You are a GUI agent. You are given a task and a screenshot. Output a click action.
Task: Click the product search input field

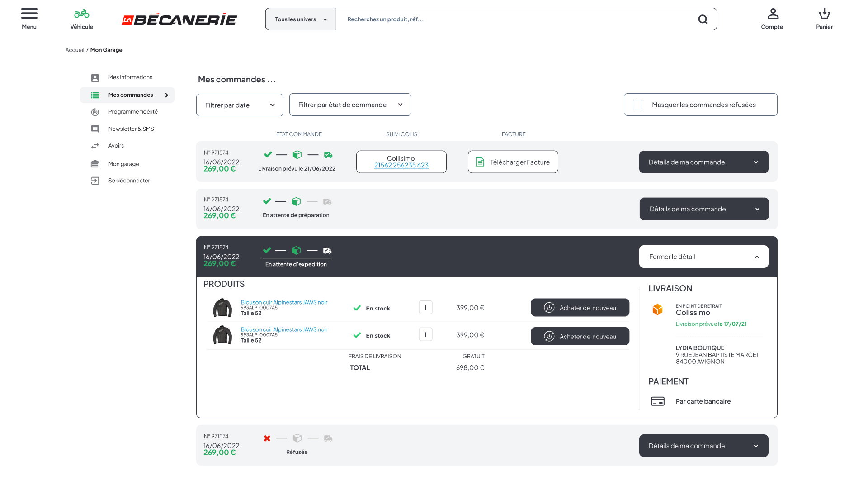515,19
